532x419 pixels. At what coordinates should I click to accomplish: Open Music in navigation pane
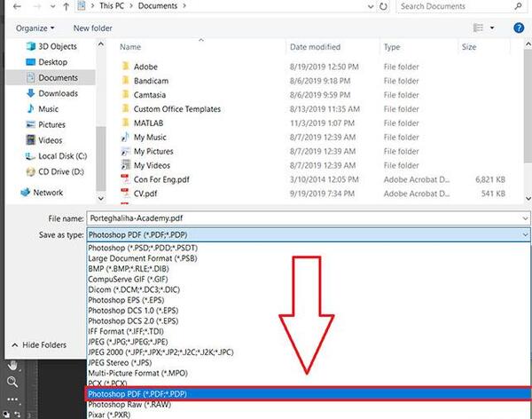pyautogui.click(x=43, y=108)
